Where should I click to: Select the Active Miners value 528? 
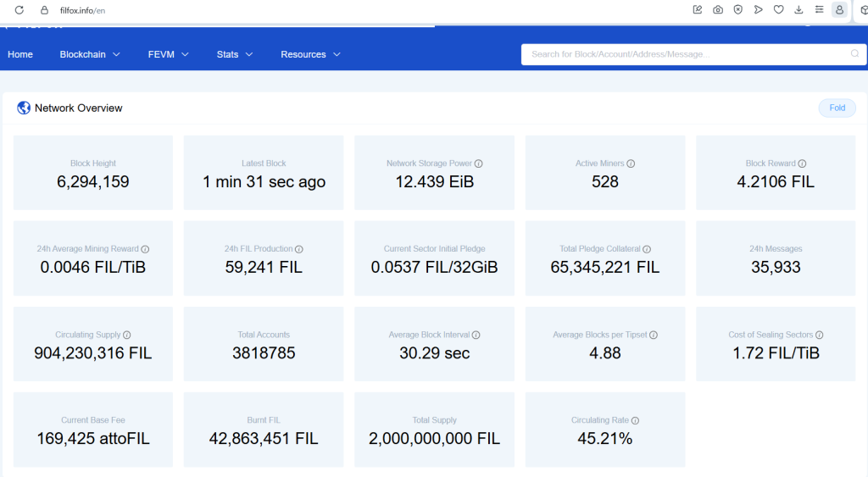point(605,181)
